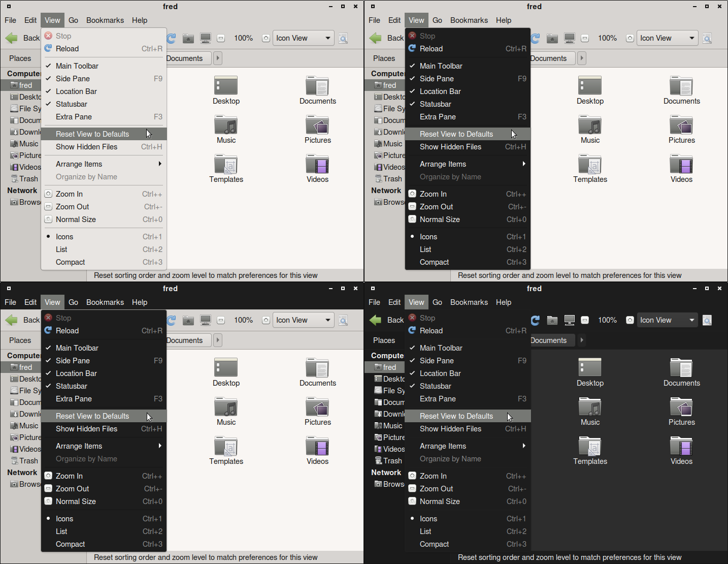This screenshot has width=728, height=564.
Task: Select Icons radio option in bottom-right window menu
Action: point(468,519)
